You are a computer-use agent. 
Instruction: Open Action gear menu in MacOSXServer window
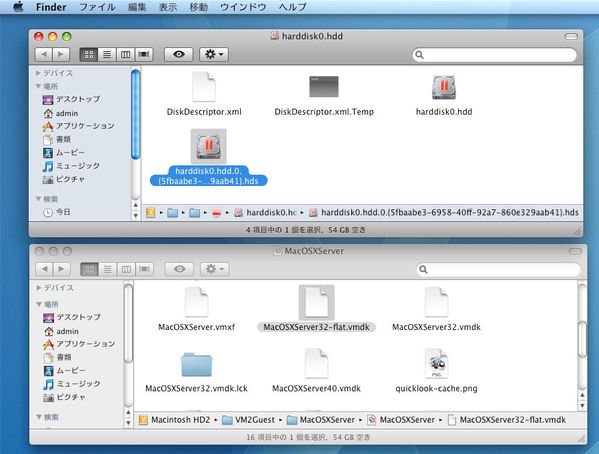click(x=215, y=269)
